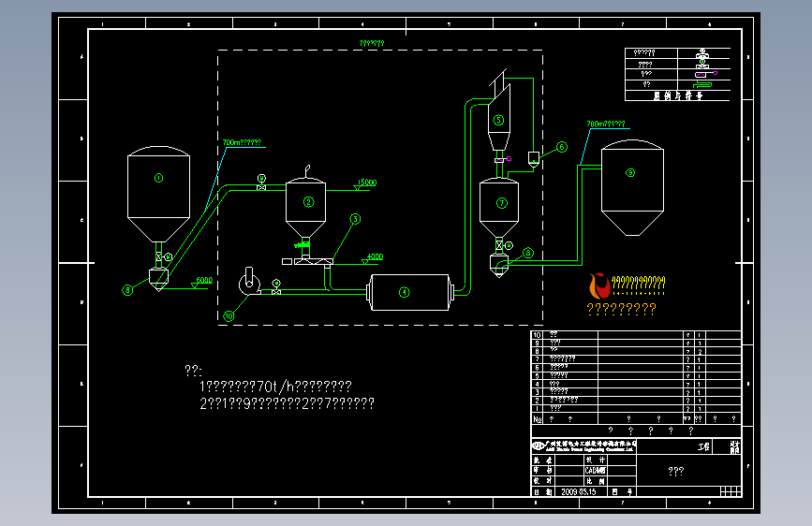Viewport: 812px width, 526px height.
Task: Select the motorized valve symbol above hopper 2 pipe
Action: point(261,183)
